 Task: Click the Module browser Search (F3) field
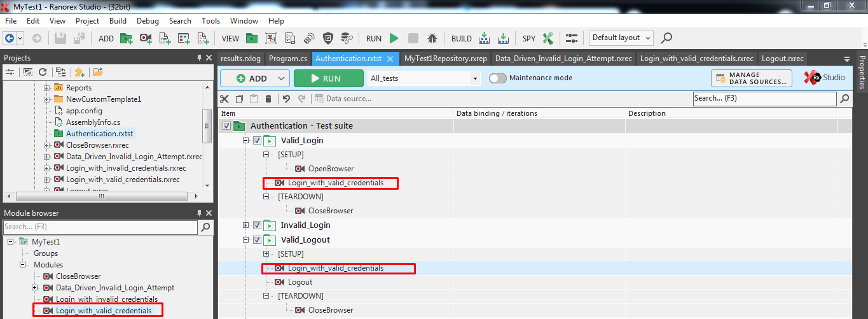100,227
